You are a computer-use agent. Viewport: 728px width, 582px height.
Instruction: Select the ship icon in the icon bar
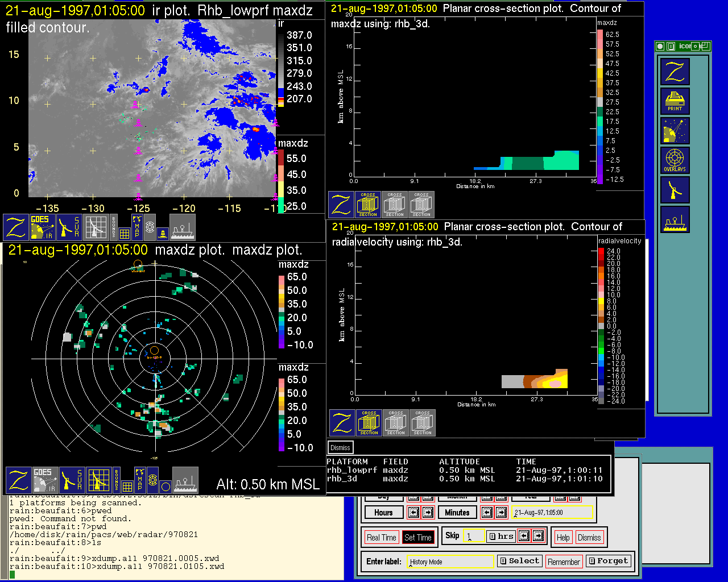pos(675,219)
